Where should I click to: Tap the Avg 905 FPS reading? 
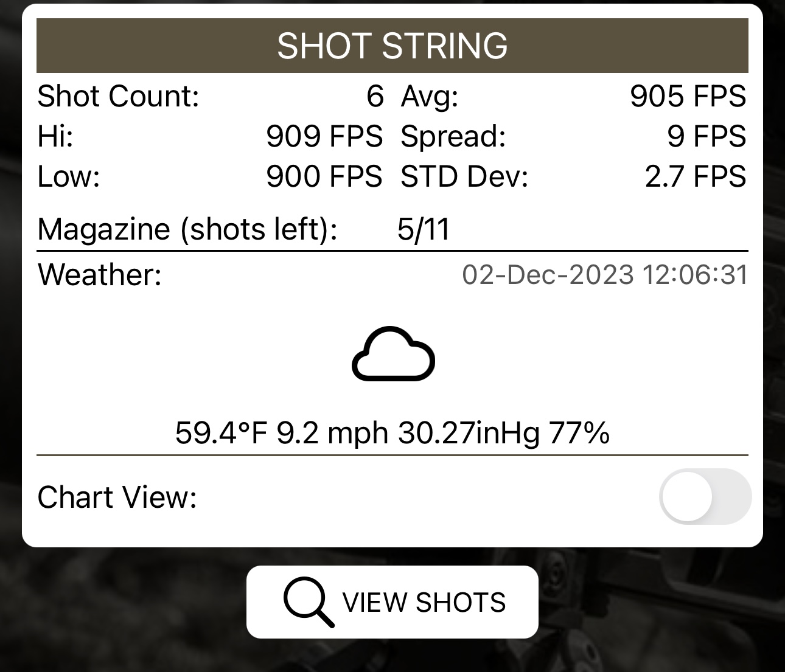688,96
